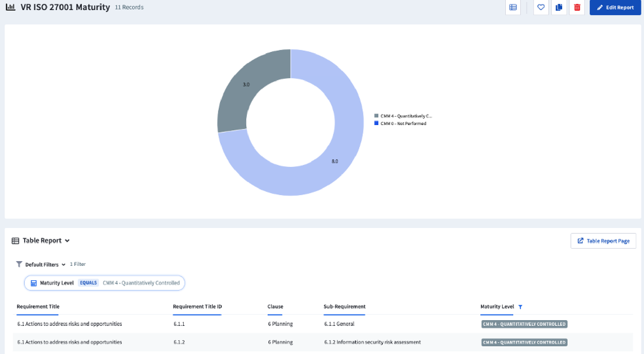Toggle the CMM 0 - Not Performed legend entry

[400, 123]
